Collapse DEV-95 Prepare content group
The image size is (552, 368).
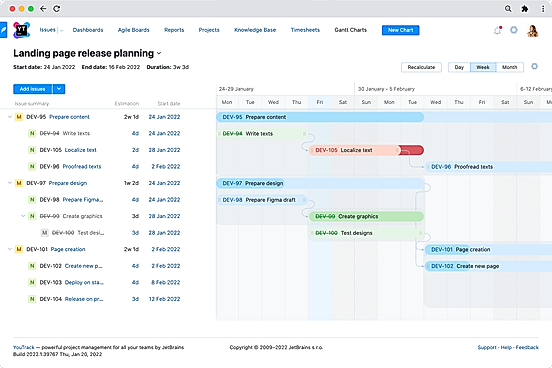click(x=10, y=117)
